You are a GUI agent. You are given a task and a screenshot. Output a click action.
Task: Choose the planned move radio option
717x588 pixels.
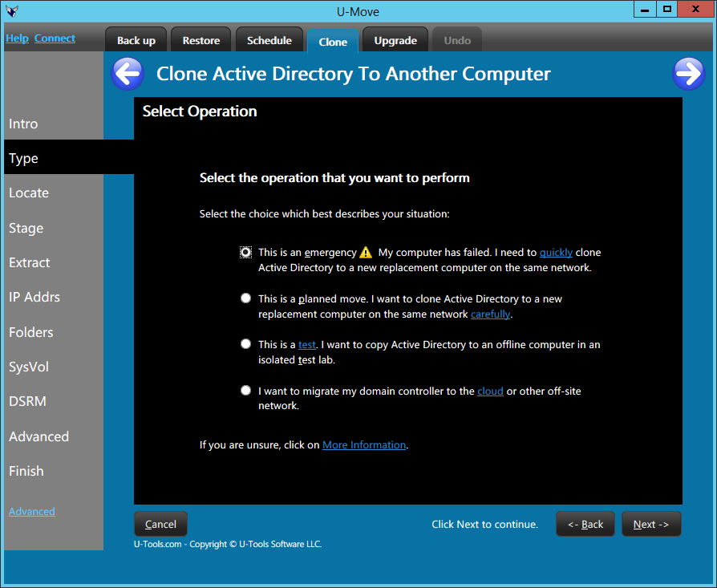tap(246, 298)
